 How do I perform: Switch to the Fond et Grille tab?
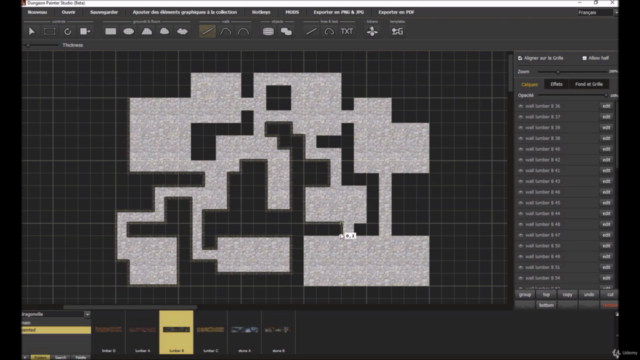[x=589, y=84]
